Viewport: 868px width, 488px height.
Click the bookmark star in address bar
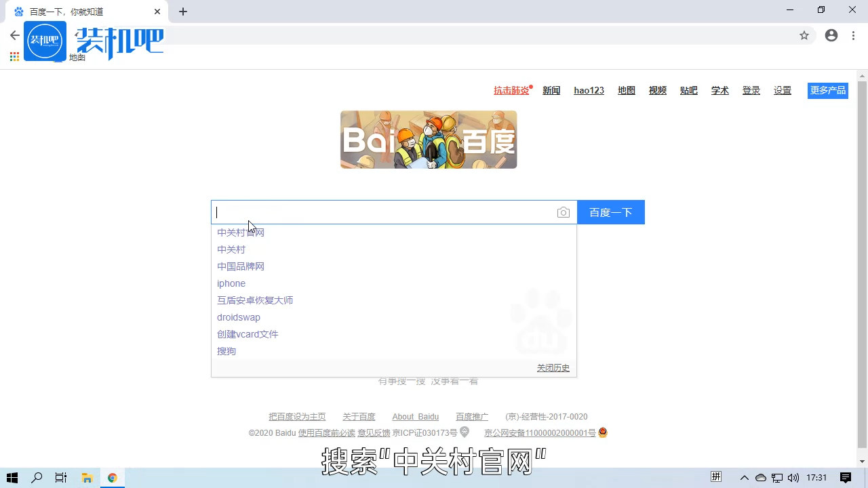point(804,35)
